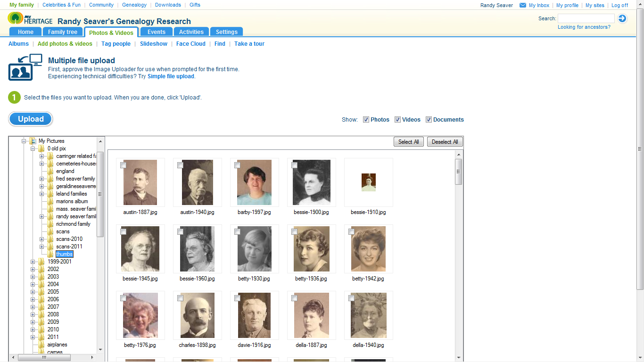Tick checkbox on austin-1887.jpg thumbnail
The image size is (644, 362).
[x=123, y=165]
